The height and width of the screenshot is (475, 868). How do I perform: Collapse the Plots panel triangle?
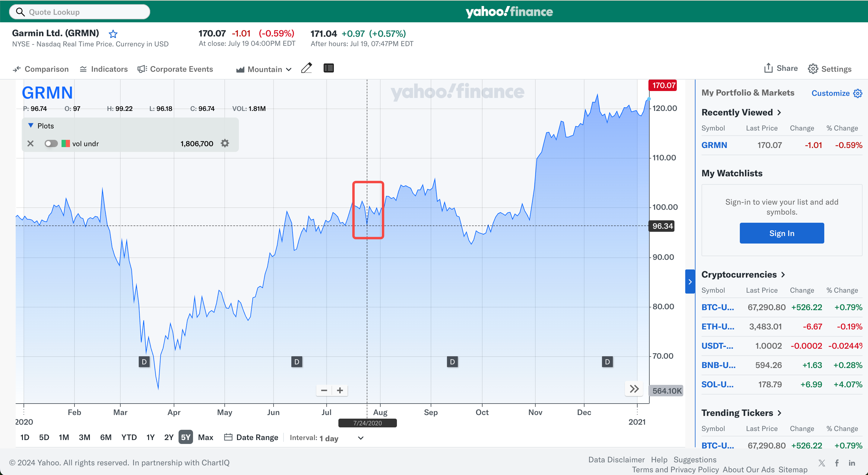coord(31,126)
